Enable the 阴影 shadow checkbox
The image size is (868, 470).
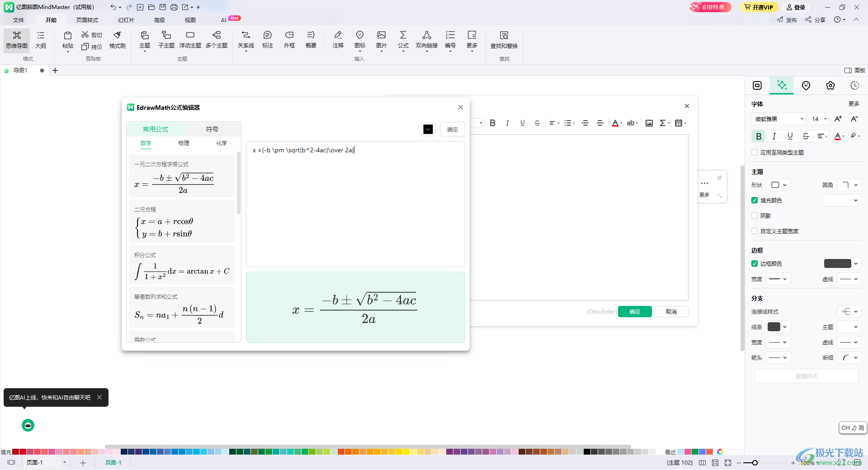[x=755, y=216]
